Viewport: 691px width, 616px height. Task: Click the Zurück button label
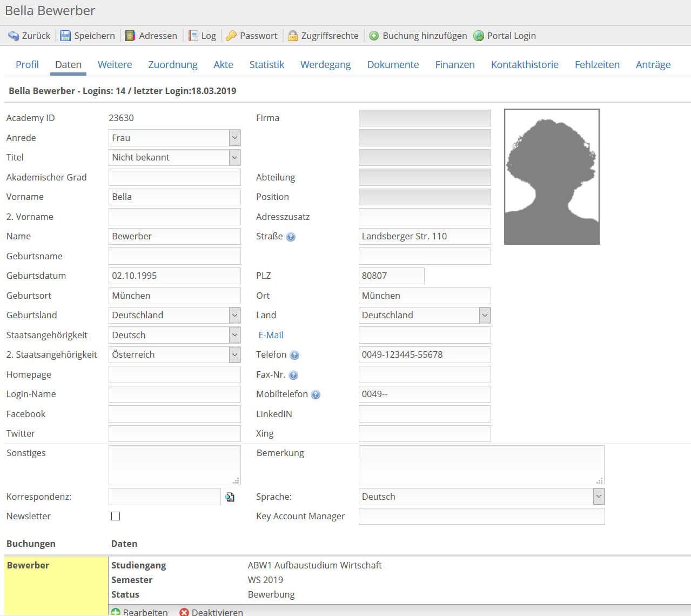[x=36, y=36]
